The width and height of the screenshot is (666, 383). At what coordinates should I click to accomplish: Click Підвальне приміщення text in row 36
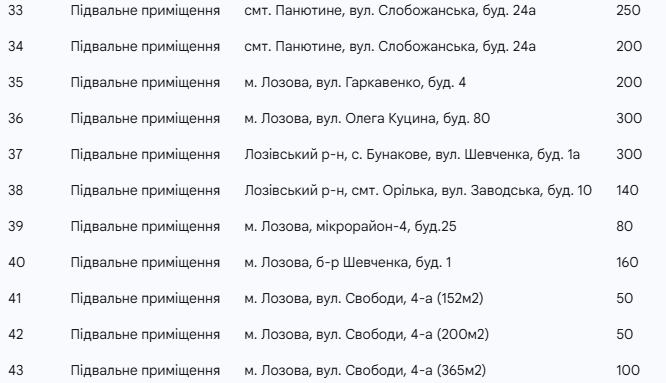click(x=145, y=118)
